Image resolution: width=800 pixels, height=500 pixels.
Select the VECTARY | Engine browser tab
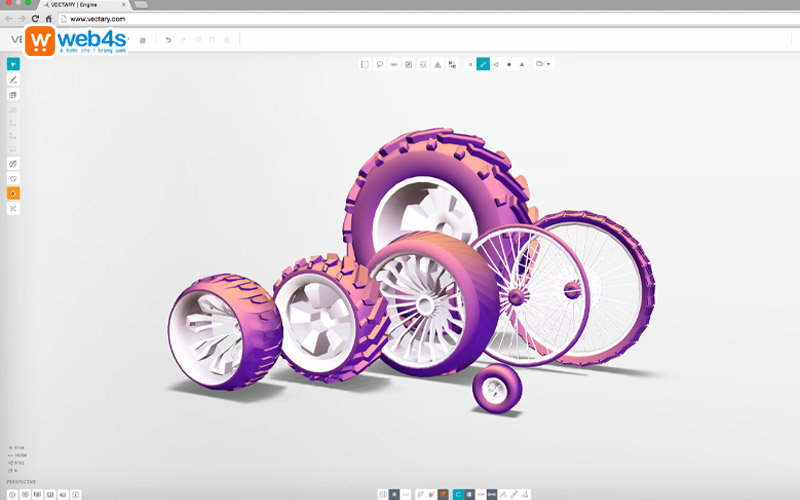[x=84, y=5]
